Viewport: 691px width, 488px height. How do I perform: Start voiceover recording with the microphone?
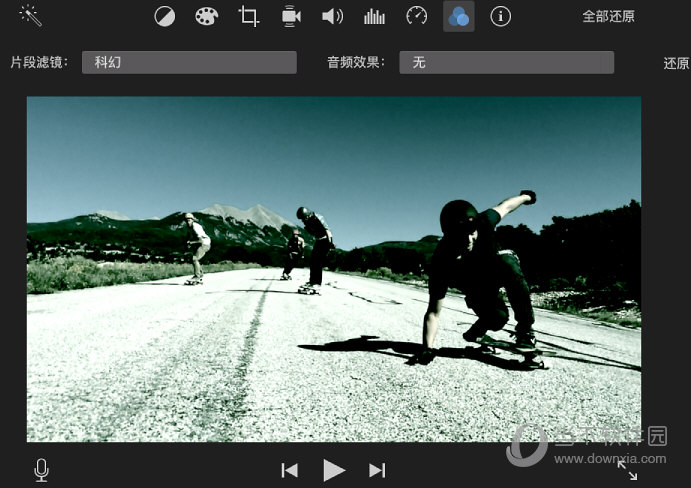(x=42, y=469)
